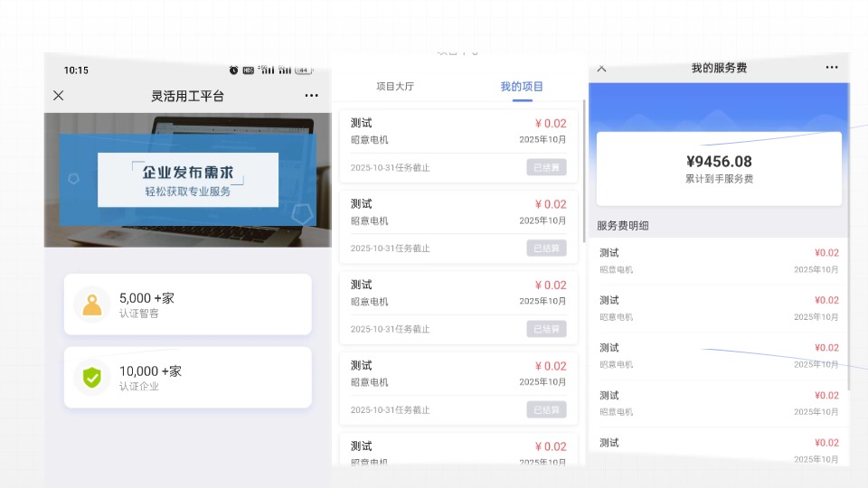Screen dimensions: 868x488
Task: Open the more options menu in 我的服务费 header
Action: point(832,67)
